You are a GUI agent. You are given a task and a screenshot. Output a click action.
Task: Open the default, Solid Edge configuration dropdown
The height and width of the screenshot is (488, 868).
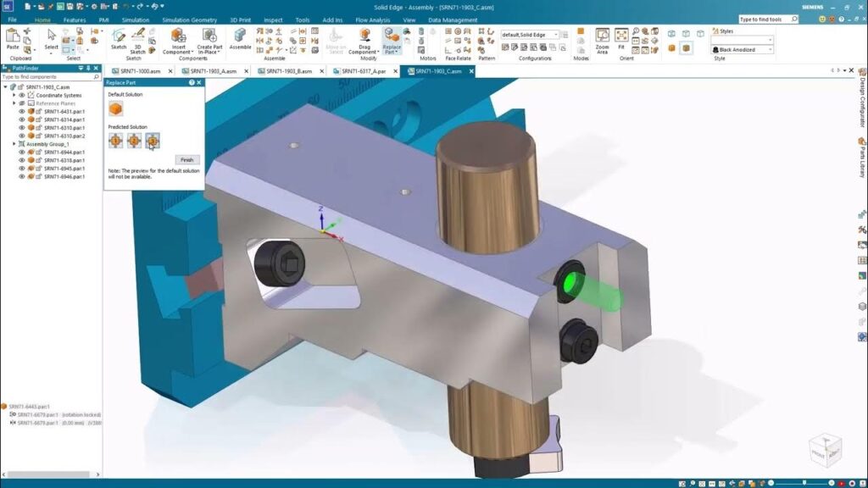(x=556, y=35)
